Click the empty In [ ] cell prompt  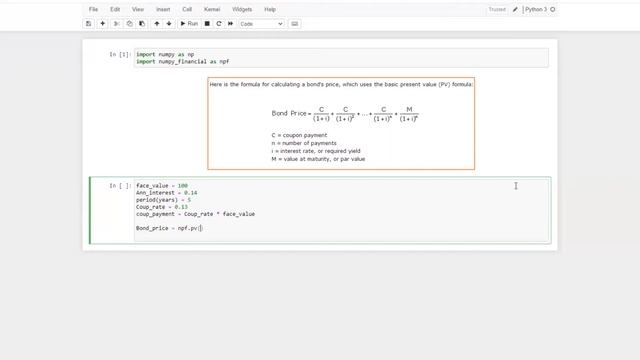point(120,186)
